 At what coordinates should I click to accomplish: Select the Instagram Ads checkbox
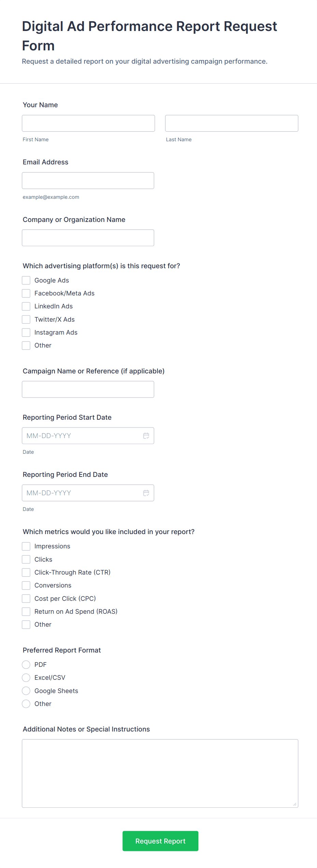26,332
